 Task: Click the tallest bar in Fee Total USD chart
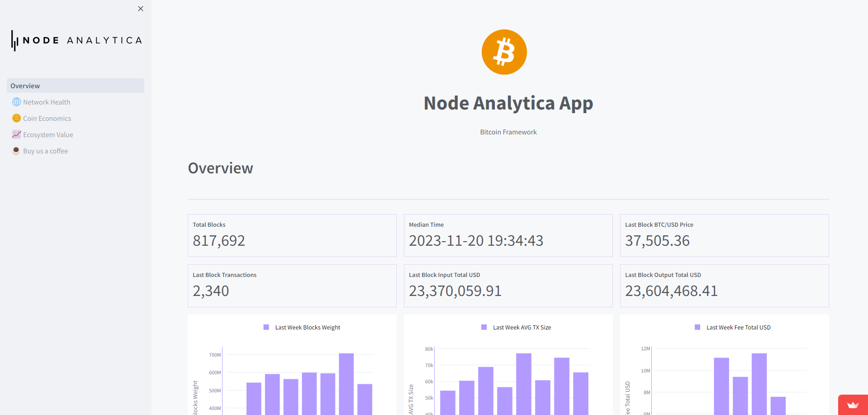pos(759,384)
